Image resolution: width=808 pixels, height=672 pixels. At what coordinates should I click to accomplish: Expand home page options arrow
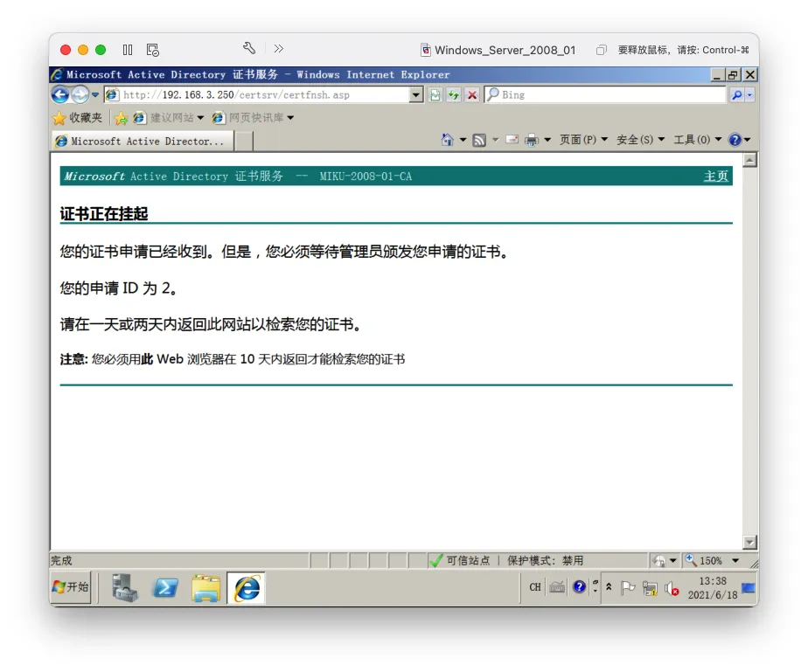click(x=463, y=140)
